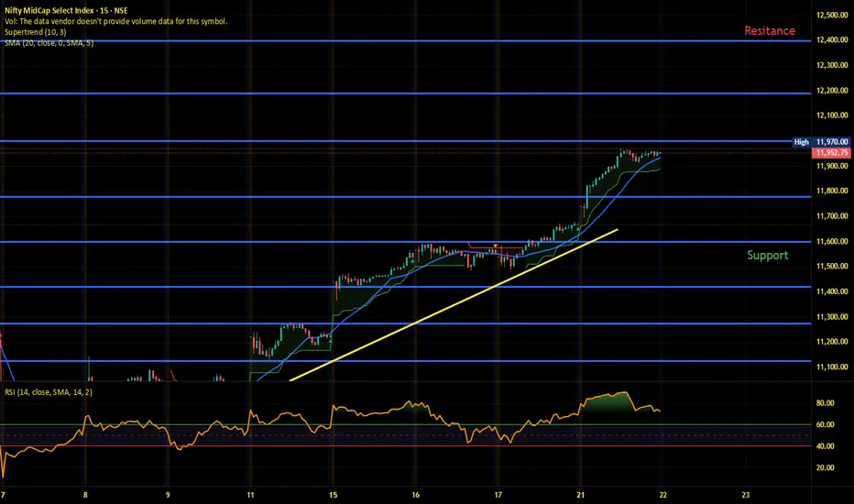
Task: Click the 11,400.00 price axis label
Action: tap(832, 291)
